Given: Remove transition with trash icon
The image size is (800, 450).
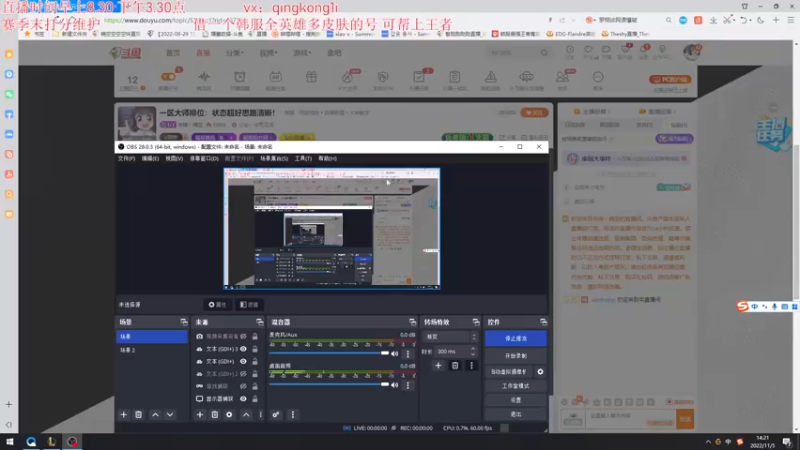Looking at the screenshot, I should [x=455, y=365].
